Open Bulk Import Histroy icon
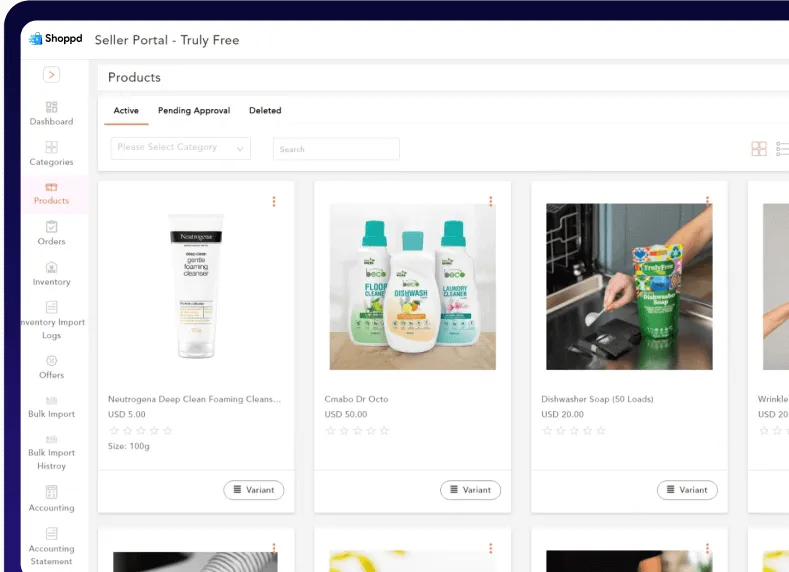789x572 pixels. 51,440
